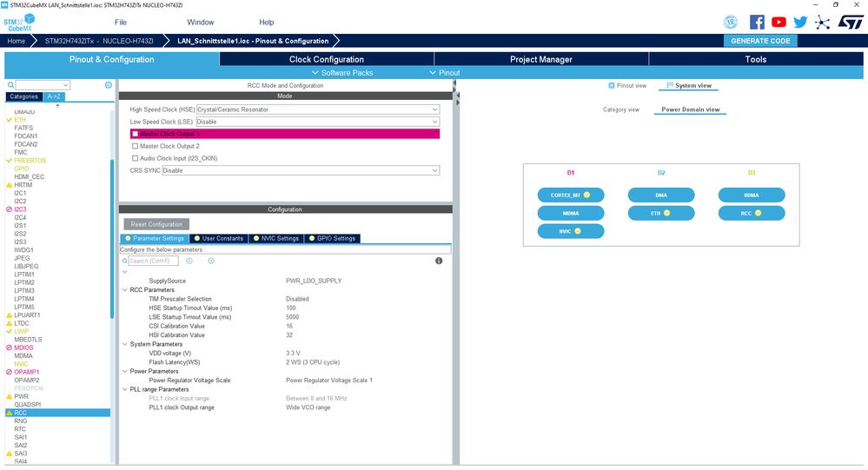
Task: Open the High Speed Clock (HSE) dropdown
Action: (318, 109)
